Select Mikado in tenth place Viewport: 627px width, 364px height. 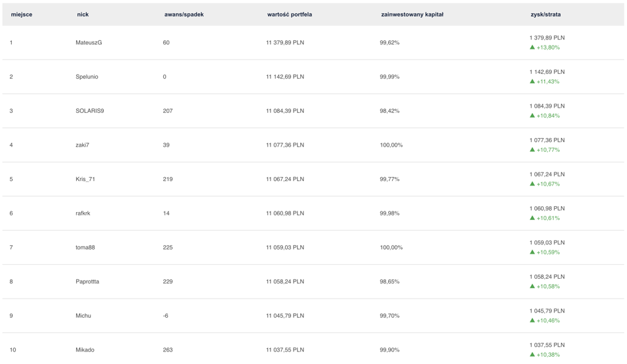(85, 349)
